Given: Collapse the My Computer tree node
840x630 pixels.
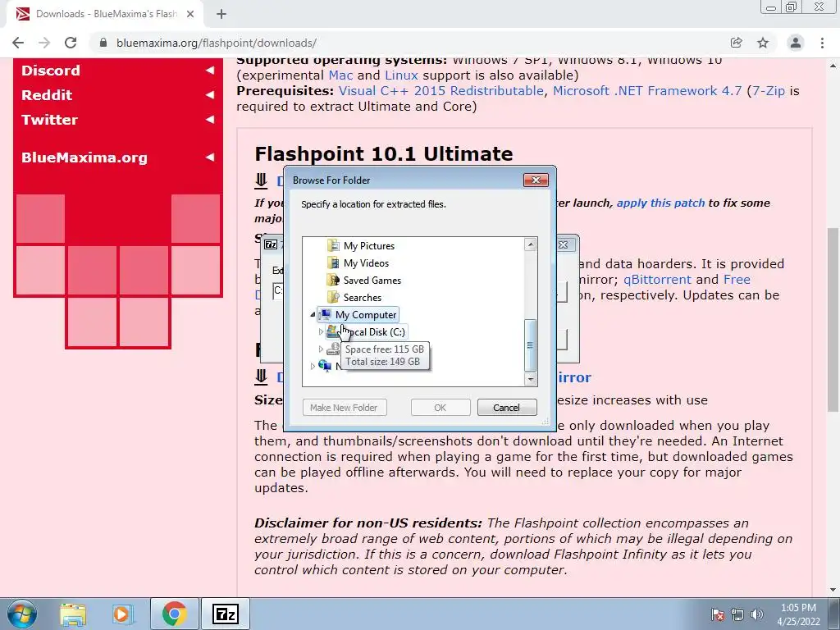Looking at the screenshot, I should pyautogui.click(x=313, y=315).
